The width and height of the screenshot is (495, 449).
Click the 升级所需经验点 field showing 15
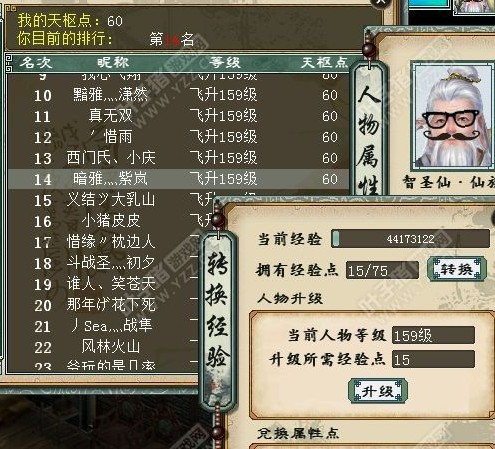(433, 359)
